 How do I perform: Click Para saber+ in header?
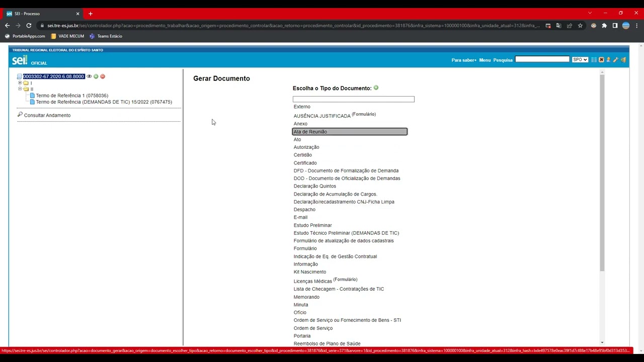464,60
